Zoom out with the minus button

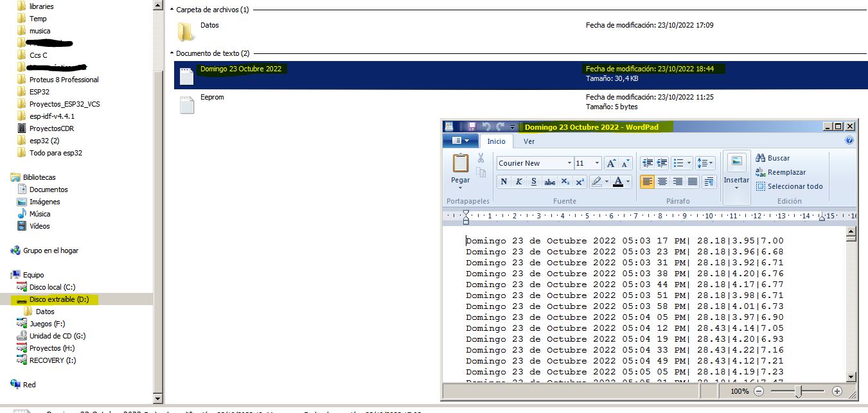759,391
